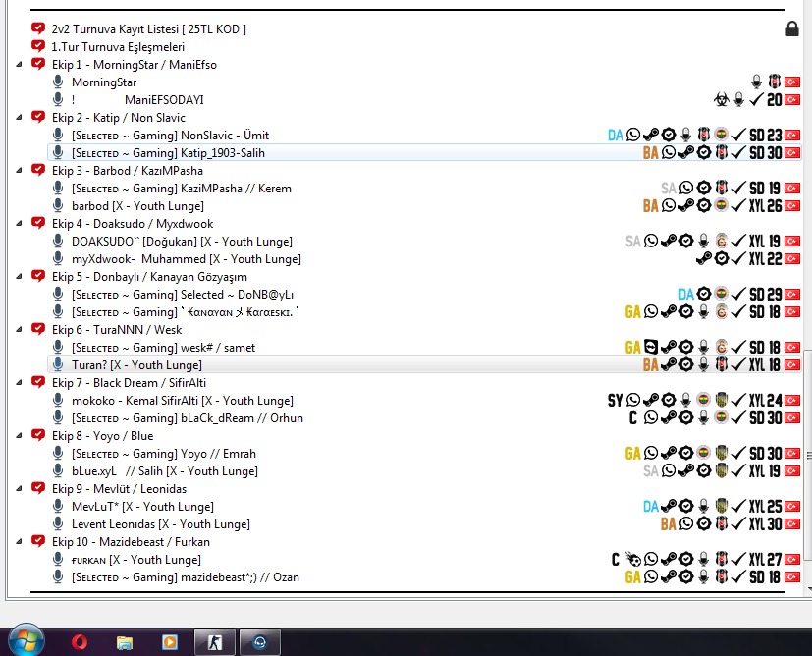The height and width of the screenshot is (656, 812).
Task: Click the BA tag in Turan?'s row
Action: pos(650,365)
